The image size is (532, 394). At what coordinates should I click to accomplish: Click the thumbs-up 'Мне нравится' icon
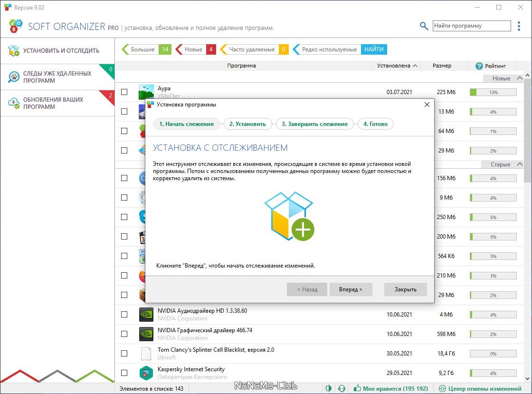tap(357, 388)
